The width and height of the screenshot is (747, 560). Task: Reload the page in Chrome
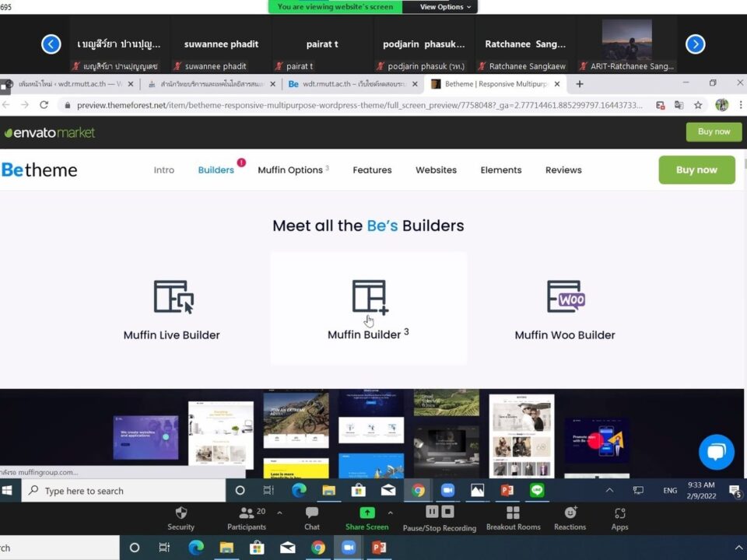point(44,105)
